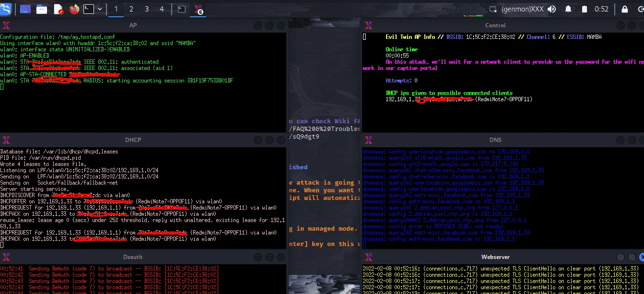The image size is (644, 294).
Task: Click 'Evil Twin AP Info' header line
Action: (493, 37)
